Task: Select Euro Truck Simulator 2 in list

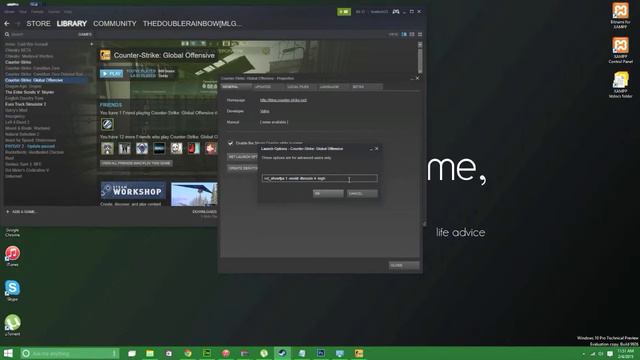Action: point(25,104)
